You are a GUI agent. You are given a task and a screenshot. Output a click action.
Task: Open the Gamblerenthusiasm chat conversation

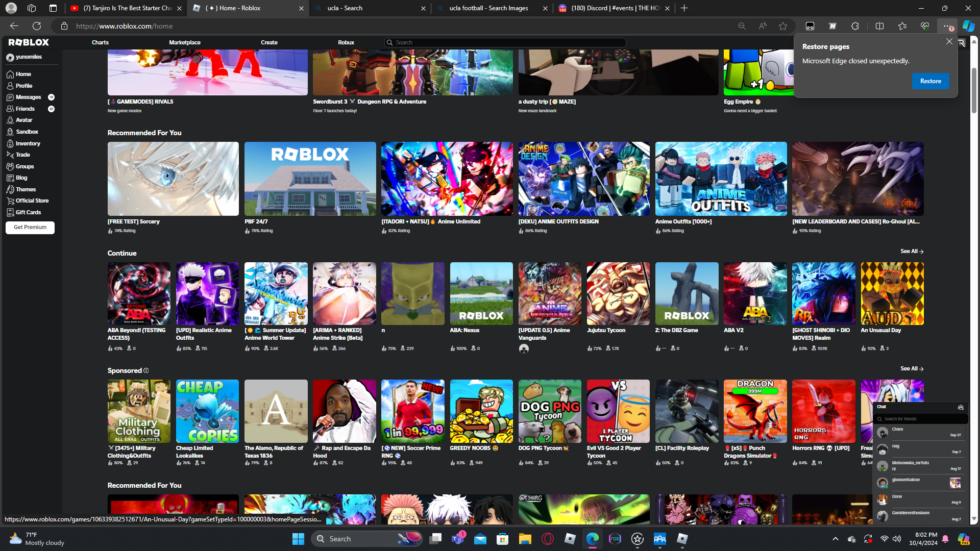tap(920, 516)
